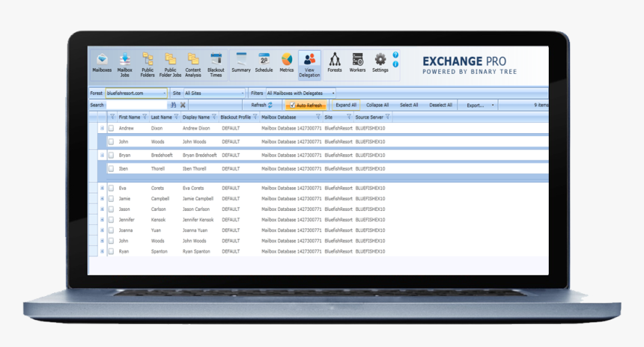Click Collapse All
This screenshot has height=347, width=644.
click(377, 105)
